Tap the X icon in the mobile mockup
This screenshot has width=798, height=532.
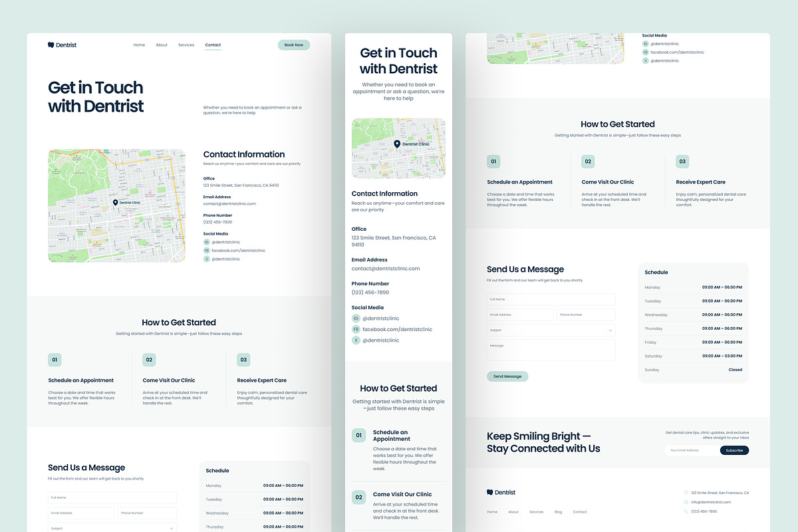tap(356, 340)
